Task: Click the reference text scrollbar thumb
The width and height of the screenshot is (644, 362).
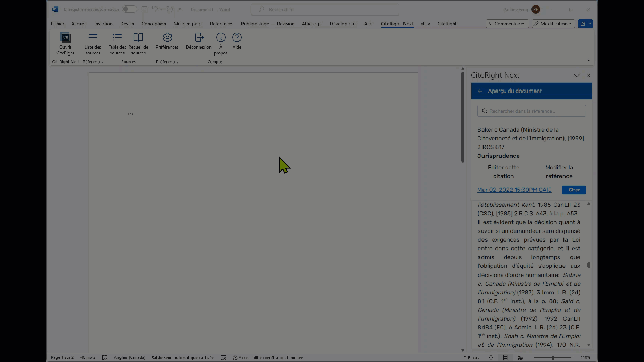Action: point(589,265)
